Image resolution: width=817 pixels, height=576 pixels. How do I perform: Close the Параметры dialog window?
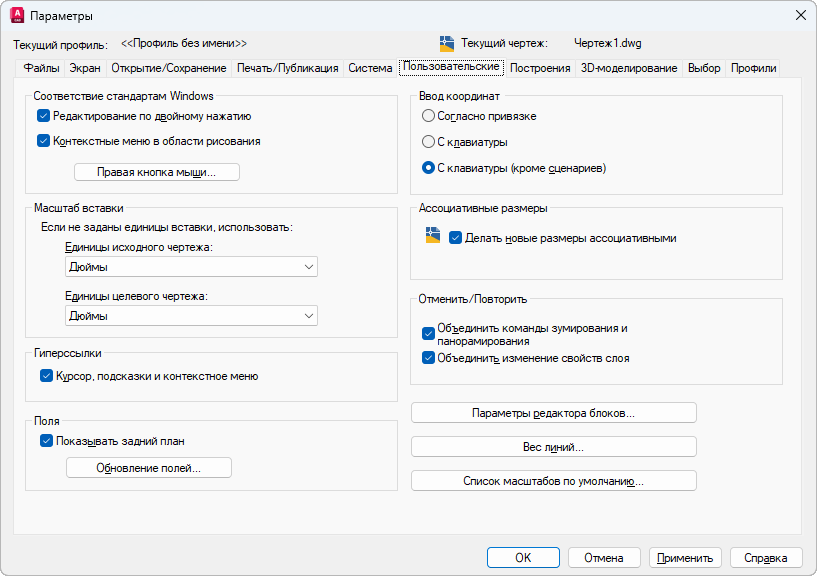pos(800,16)
